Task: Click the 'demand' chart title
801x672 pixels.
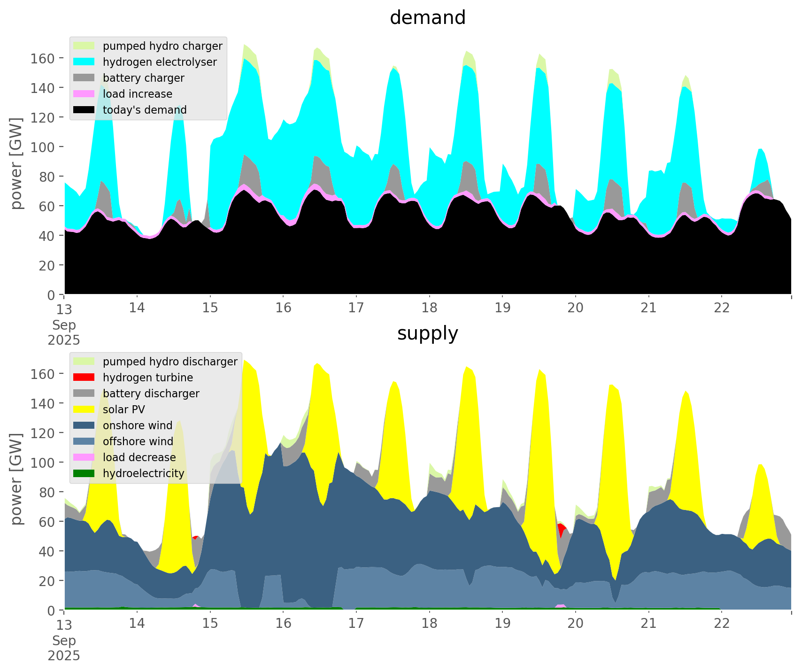Action: 427,18
